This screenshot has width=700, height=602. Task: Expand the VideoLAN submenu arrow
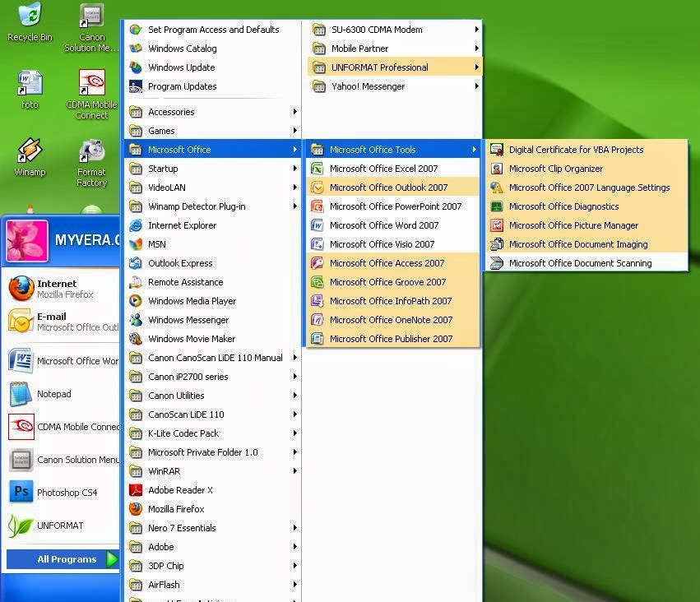[294, 188]
